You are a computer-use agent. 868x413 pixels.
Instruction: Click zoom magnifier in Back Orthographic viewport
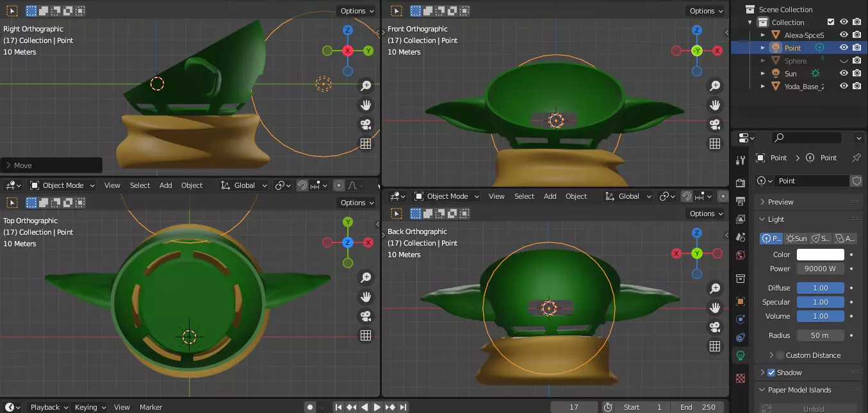point(715,289)
